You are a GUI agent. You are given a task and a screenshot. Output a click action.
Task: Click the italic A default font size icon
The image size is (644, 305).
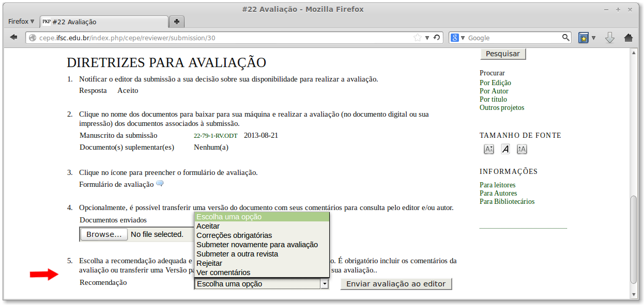pyautogui.click(x=505, y=149)
